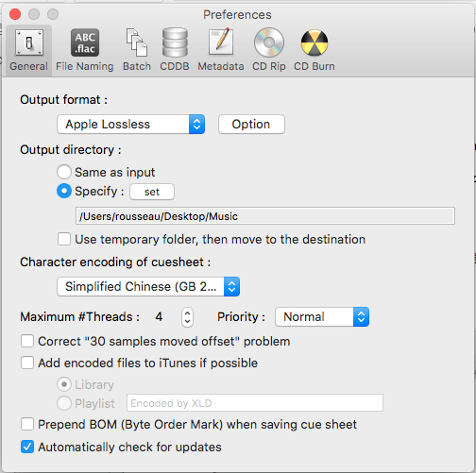Expand the Simplified Chinese encoding dropdown
The width and height of the screenshot is (476, 473).
pos(148,287)
